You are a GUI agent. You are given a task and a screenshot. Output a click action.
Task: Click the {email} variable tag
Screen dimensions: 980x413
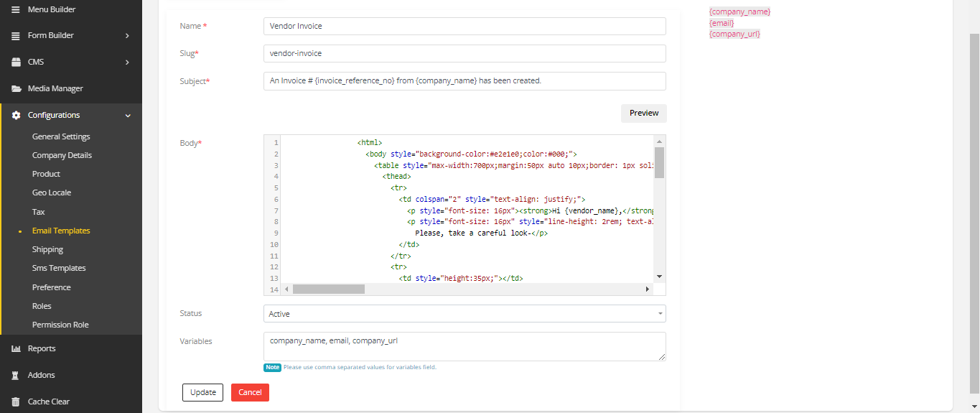(x=722, y=23)
